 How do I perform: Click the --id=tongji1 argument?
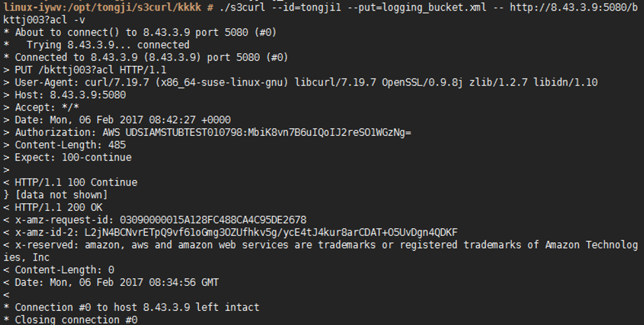click(x=312, y=7)
